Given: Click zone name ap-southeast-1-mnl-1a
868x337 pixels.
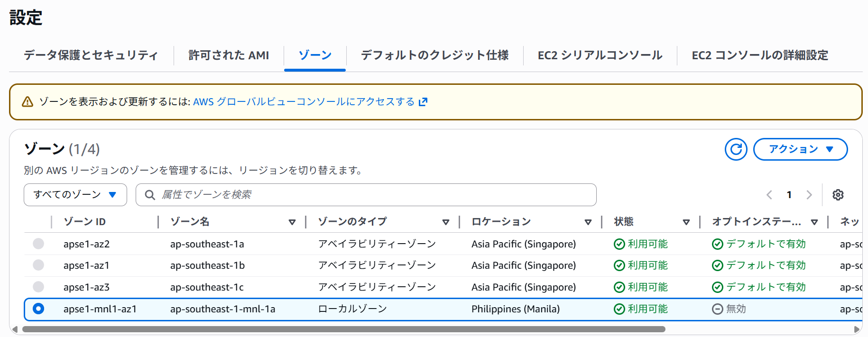Looking at the screenshot, I should (x=222, y=309).
